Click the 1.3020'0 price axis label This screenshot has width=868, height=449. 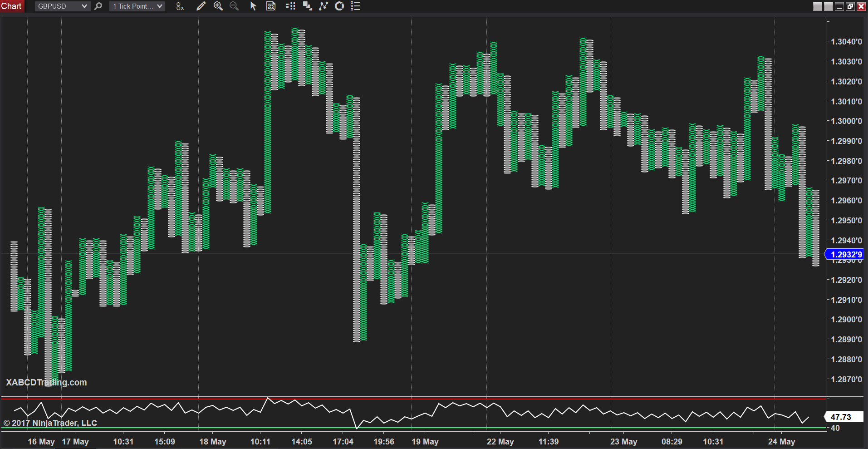(x=847, y=82)
